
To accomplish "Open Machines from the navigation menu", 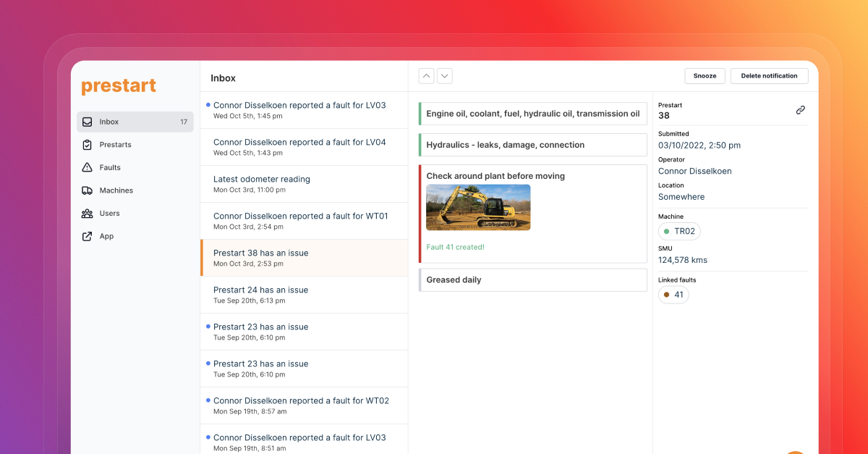I will pyautogui.click(x=88, y=190).
